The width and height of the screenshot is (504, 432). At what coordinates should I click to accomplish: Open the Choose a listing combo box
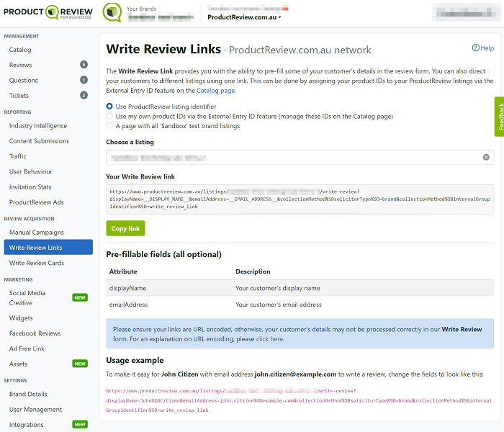pos(300,158)
